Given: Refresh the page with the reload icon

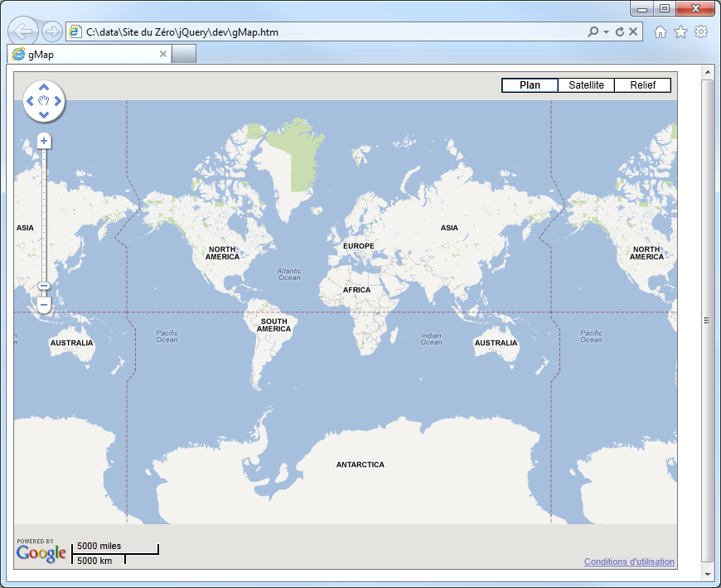Looking at the screenshot, I should coord(619,31).
